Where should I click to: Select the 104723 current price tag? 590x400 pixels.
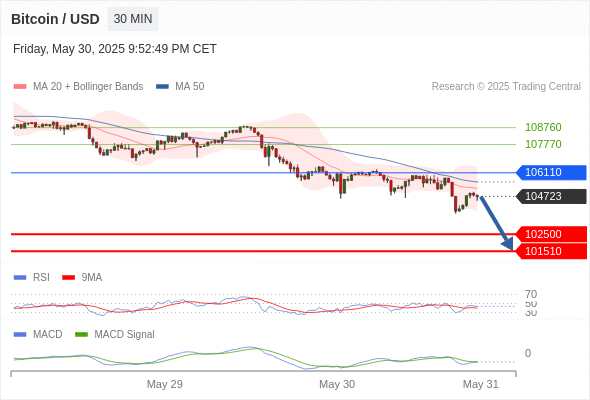point(550,196)
